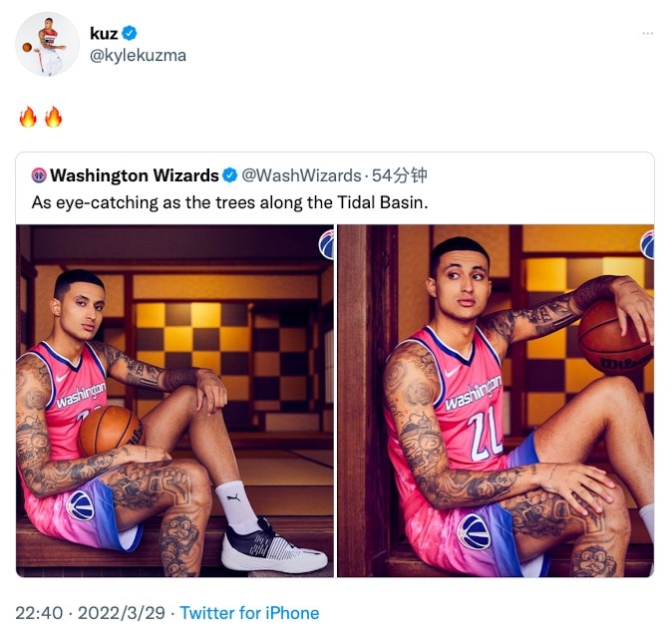Click the 22:40 · 2022/3/29 timestamp

(x=91, y=613)
